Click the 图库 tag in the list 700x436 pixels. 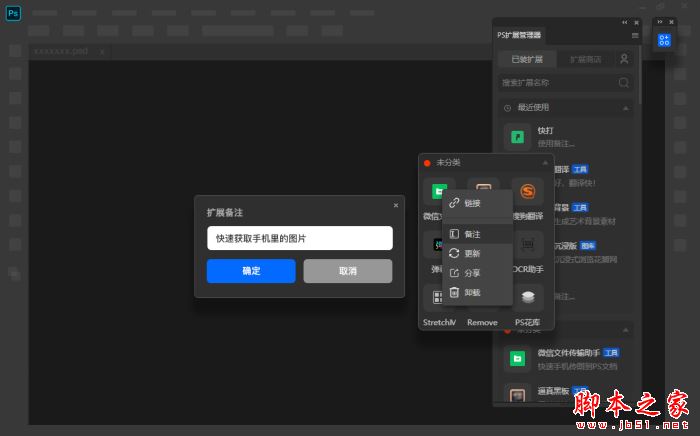click(588, 246)
